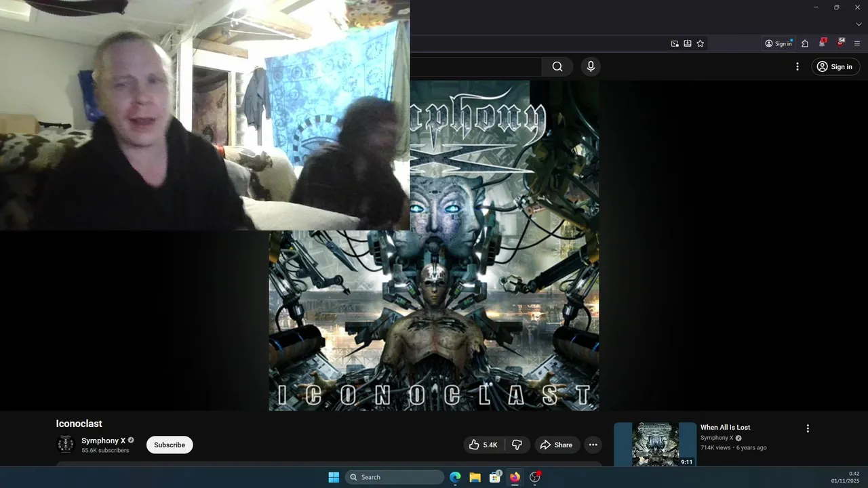Click the YouTube search input field
868x488 pixels.
(475, 66)
